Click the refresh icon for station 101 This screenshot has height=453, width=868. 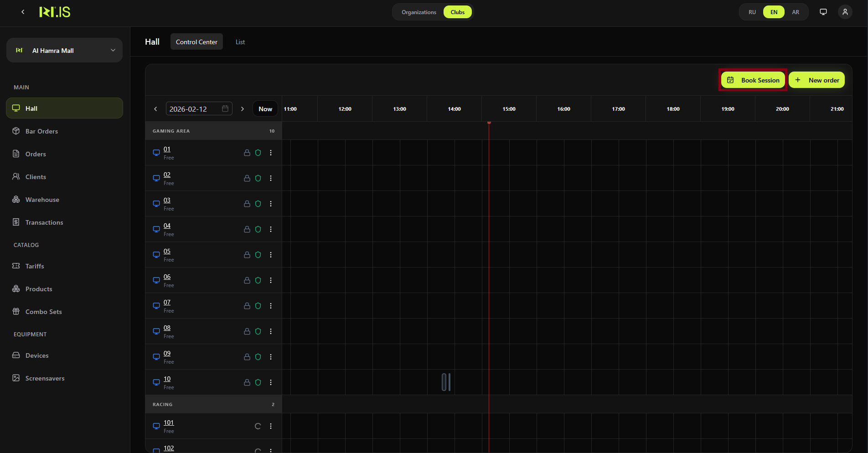coord(258,426)
